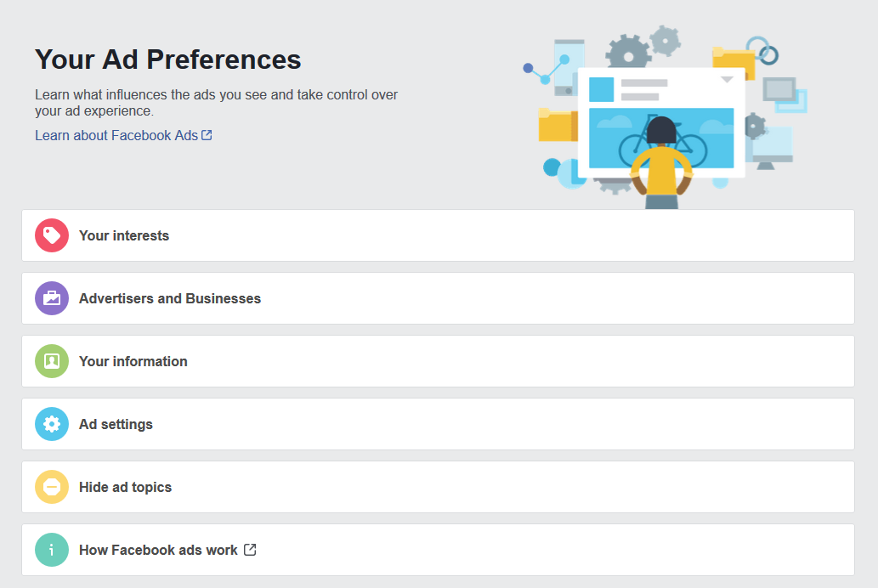Screen dimensions: 878x588
Task: Click the yellow minus Hide ad topics icon
Action: pos(52,487)
